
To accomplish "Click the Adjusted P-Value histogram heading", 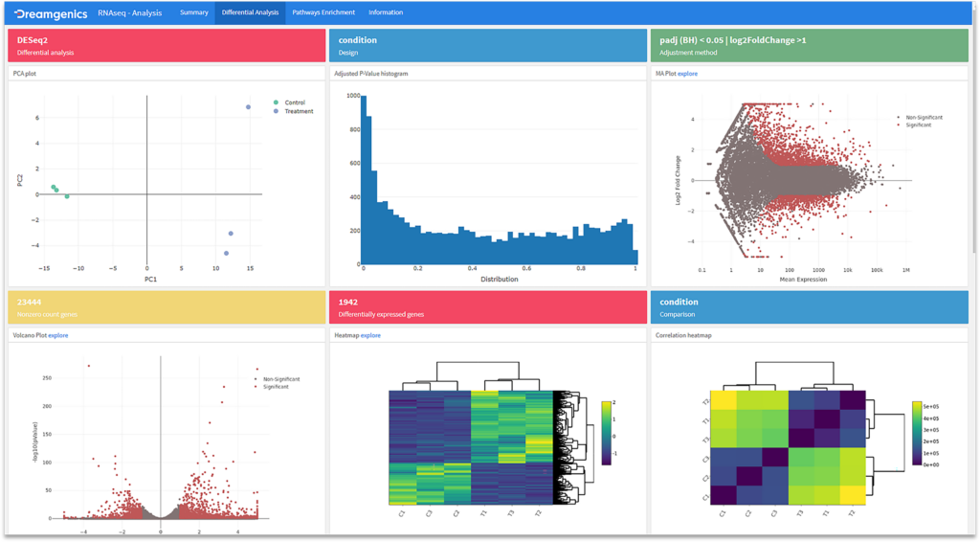I will pos(371,74).
